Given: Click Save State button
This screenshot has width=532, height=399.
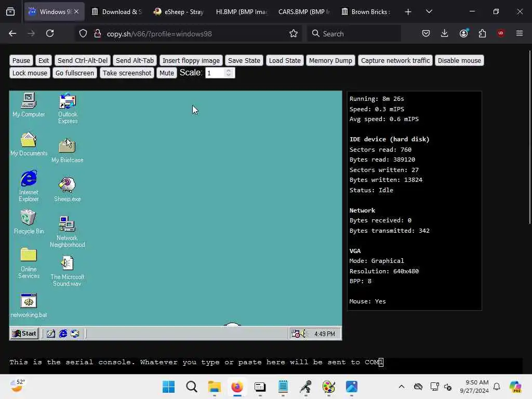Looking at the screenshot, I should [244, 60].
